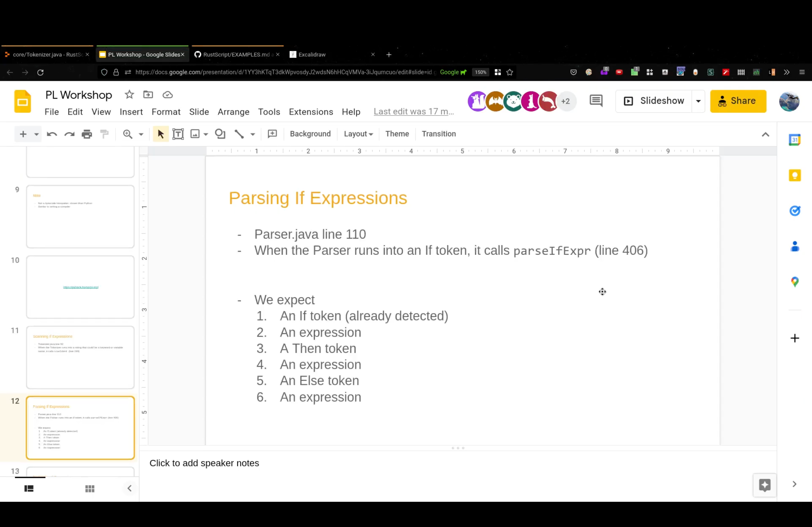
Task: Get add-ons with the plus icon
Action: point(795,338)
